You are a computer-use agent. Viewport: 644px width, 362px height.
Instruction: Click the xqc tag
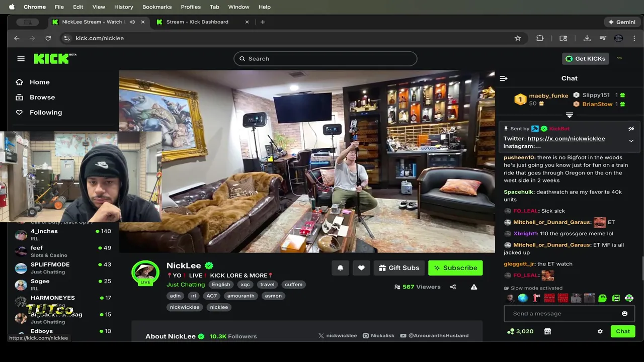pyautogui.click(x=245, y=285)
